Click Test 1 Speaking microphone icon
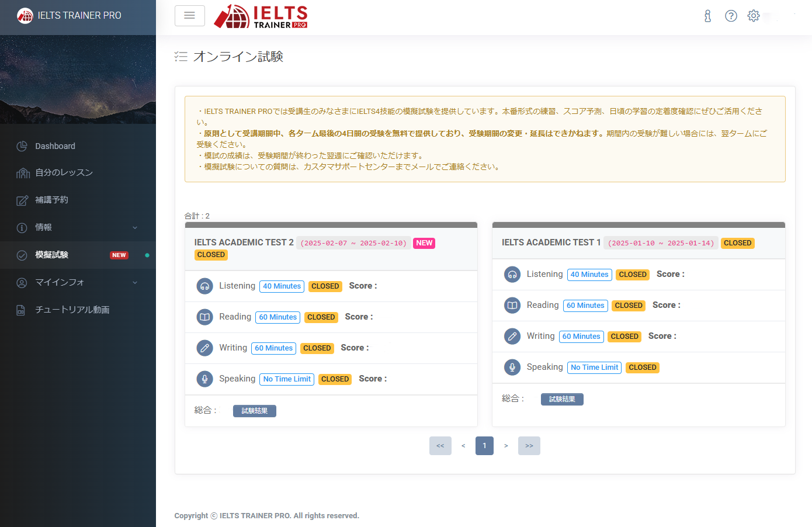 pyautogui.click(x=512, y=367)
